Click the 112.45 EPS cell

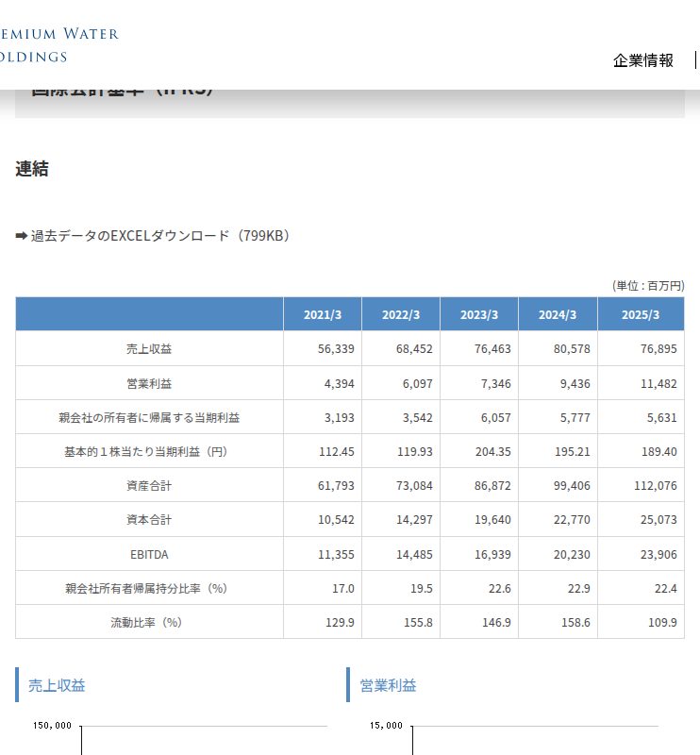[323, 452]
